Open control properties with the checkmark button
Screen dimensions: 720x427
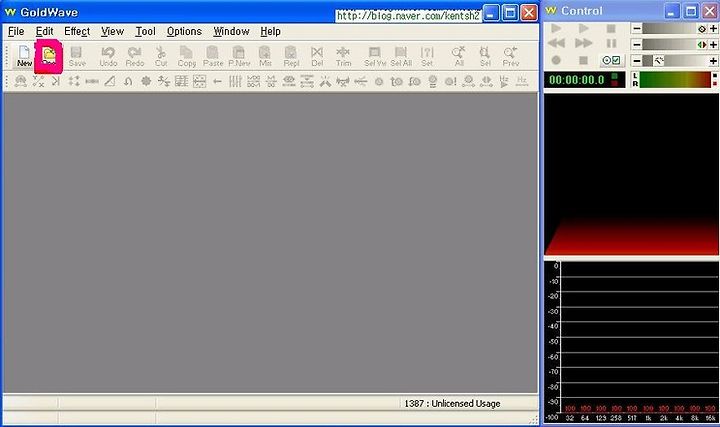(x=611, y=60)
